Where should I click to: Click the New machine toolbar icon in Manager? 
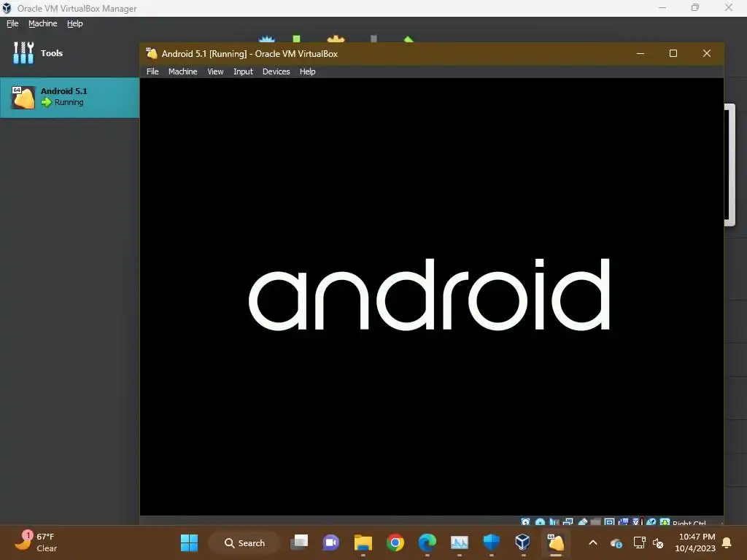pos(267,39)
